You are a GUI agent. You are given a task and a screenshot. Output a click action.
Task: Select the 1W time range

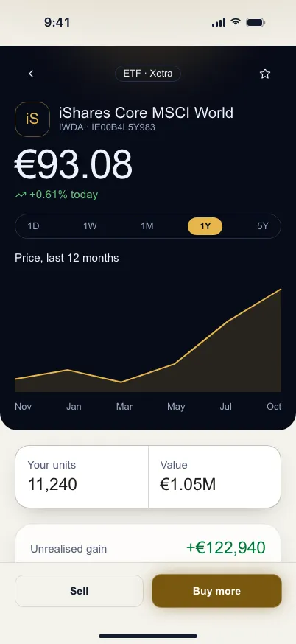(x=90, y=226)
